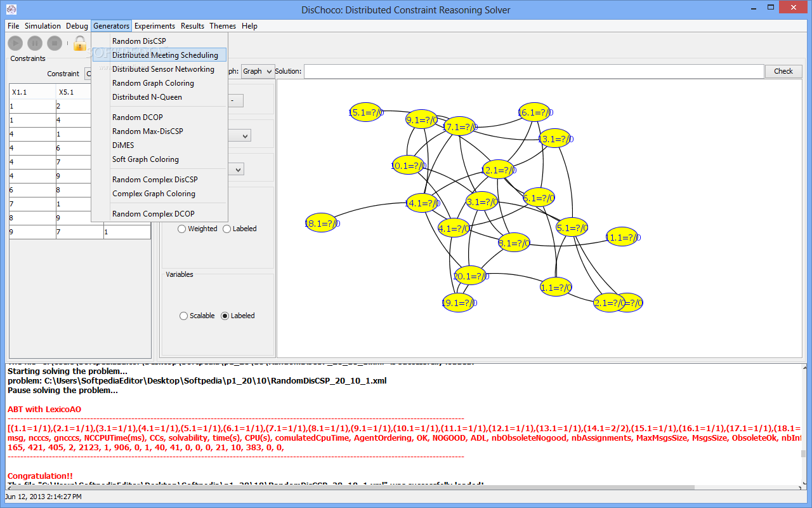Click graph node 1.1=?/0
Screen dimensions: 812x508
(556, 288)
